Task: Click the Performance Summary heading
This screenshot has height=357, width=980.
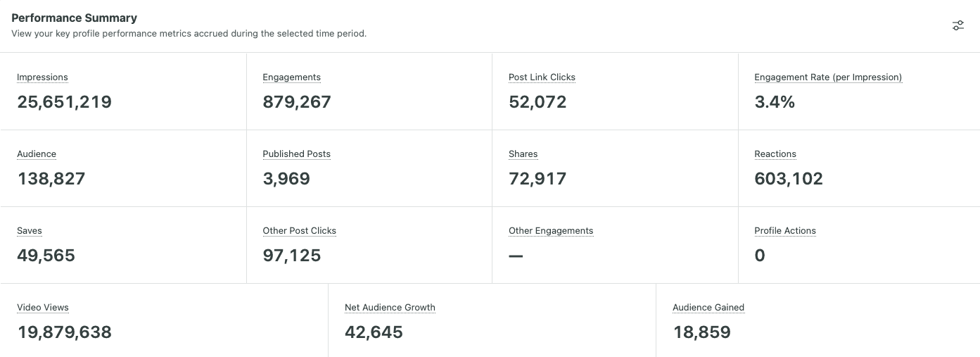Action: click(x=74, y=18)
